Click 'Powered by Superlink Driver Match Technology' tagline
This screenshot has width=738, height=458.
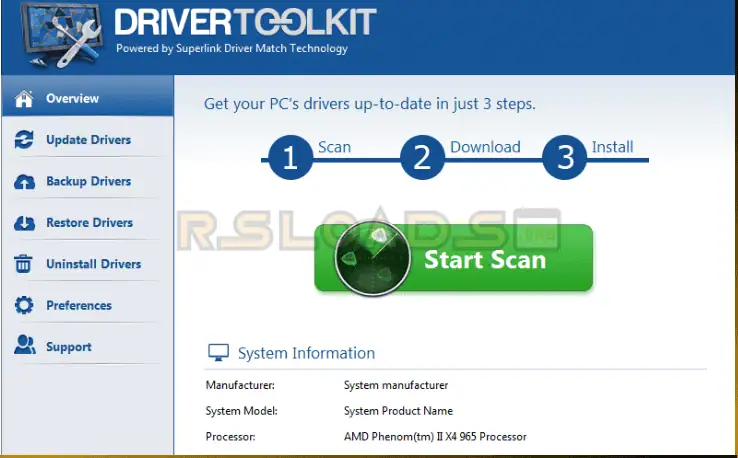[x=232, y=48]
